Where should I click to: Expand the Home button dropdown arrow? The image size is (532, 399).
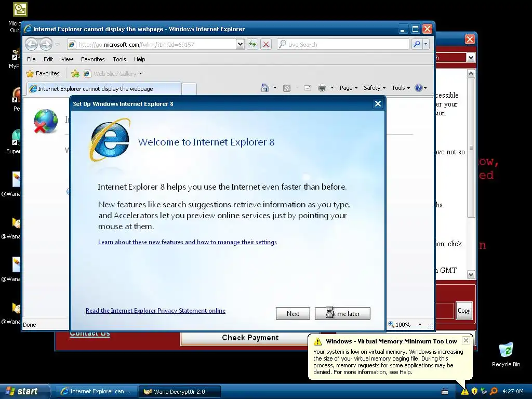pos(275,88)
